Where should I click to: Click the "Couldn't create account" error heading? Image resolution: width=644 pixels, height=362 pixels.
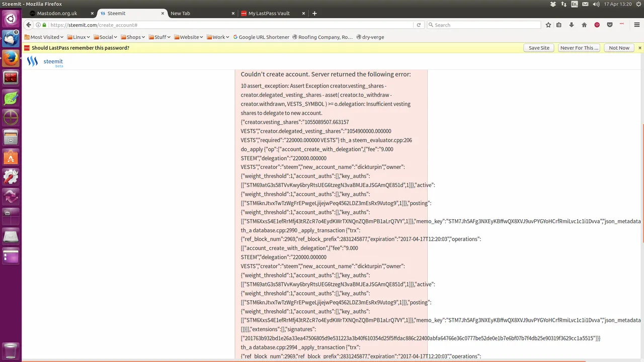pos(326,74)
